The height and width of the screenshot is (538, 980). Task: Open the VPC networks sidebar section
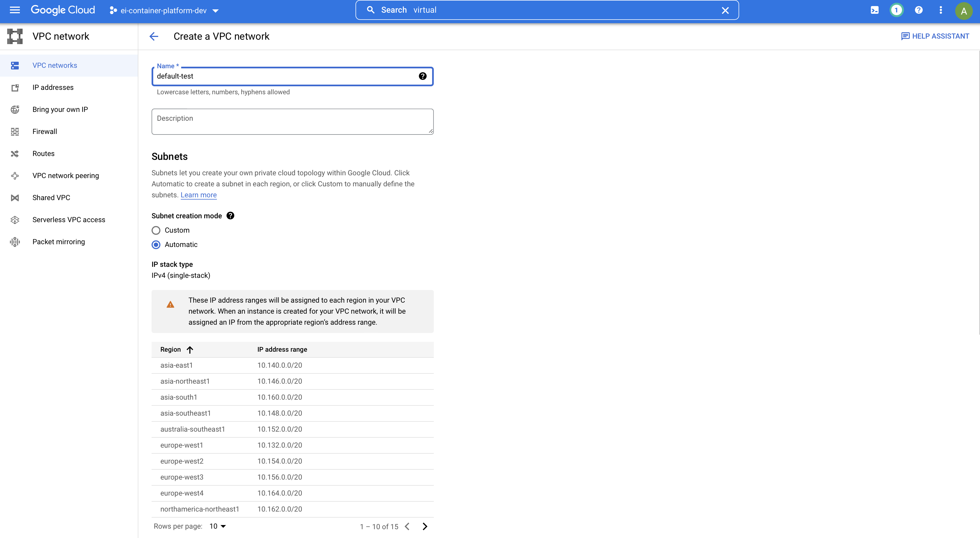coord(54,65)
